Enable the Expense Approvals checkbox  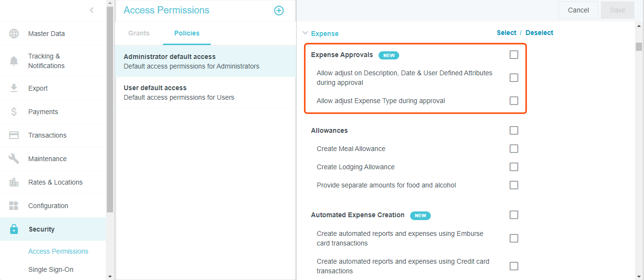pyautogui.click(x=514, y=55)
